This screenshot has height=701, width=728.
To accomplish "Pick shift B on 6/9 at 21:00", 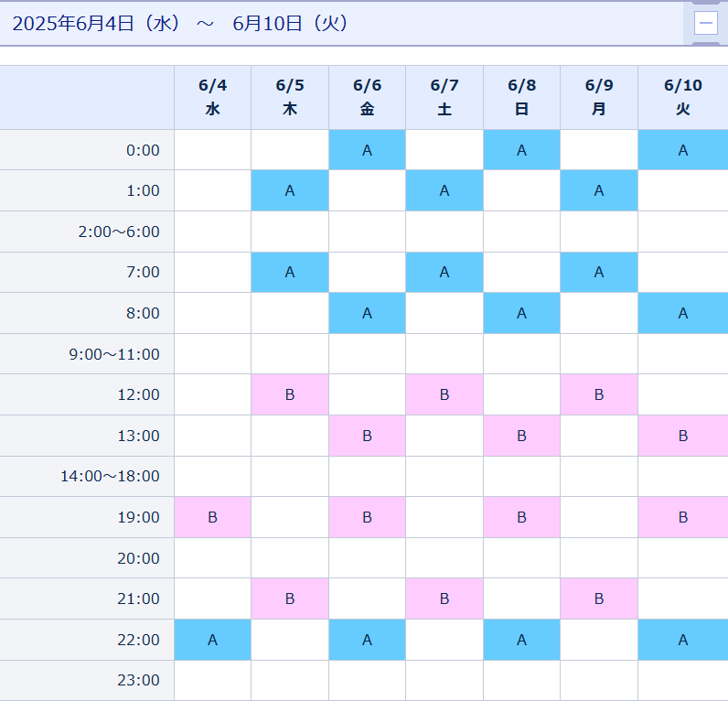I will click(x=599, y=599).
